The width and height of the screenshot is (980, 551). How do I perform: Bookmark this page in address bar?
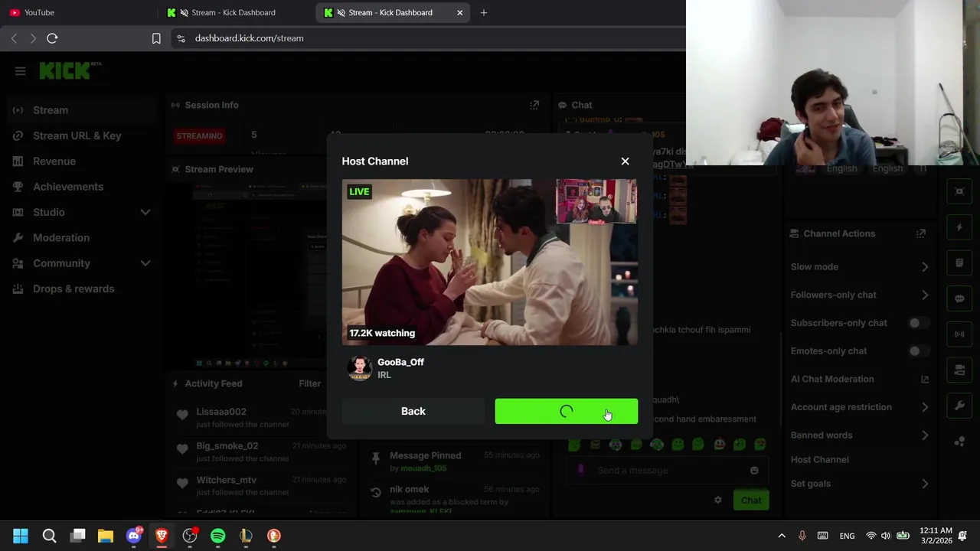click(x=156, y=38)
